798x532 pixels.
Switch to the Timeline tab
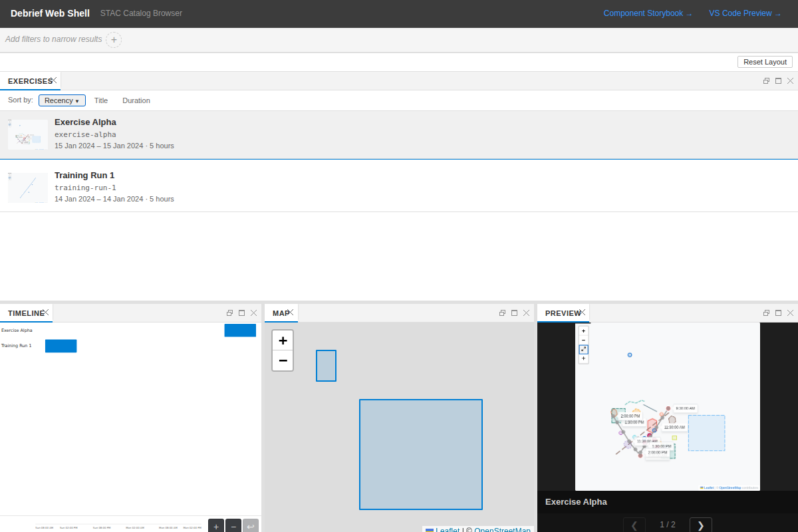click(x=24, y=313)
